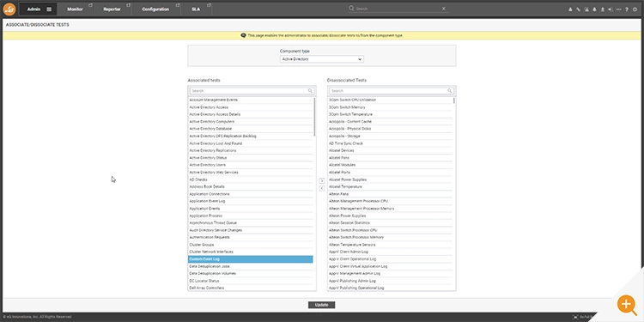The height and width of the screenshot is (322, 644).
Task: Select DC Locator Status test
Action: (x=251, y=281)
